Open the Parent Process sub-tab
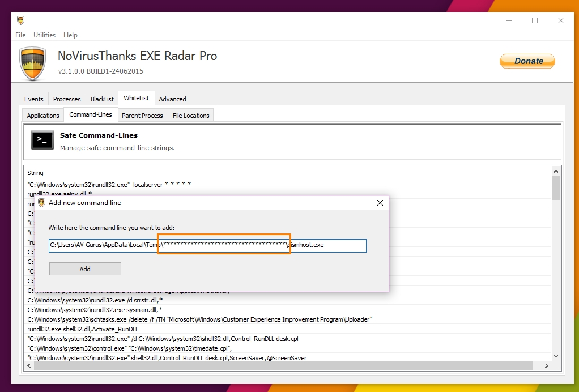Viewport: 579px width, 392px height. click(x=142, y=116)
